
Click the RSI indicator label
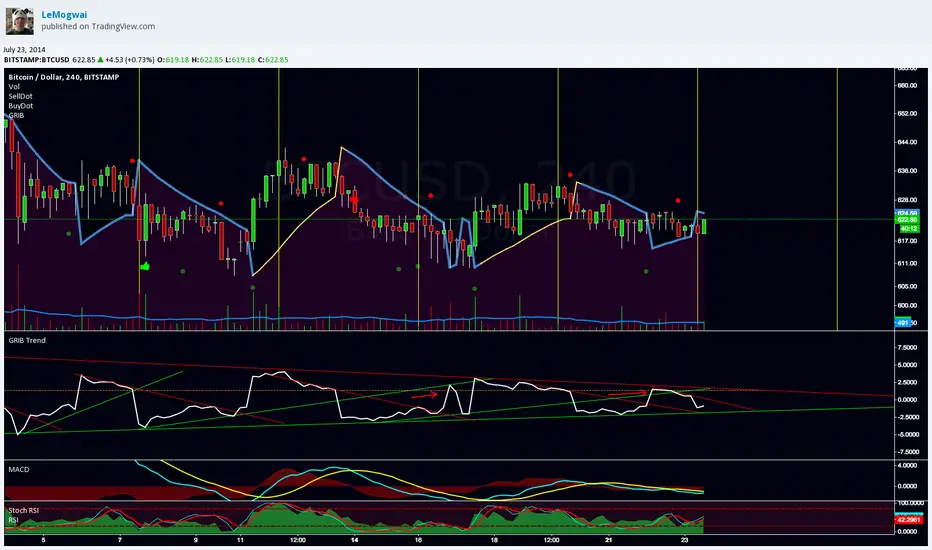pos(13,520)
